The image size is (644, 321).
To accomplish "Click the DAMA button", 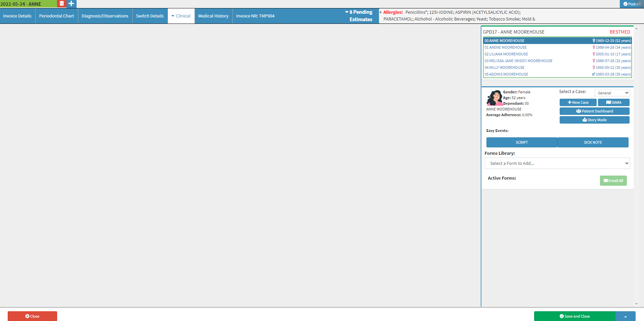I will pos(613,102).
